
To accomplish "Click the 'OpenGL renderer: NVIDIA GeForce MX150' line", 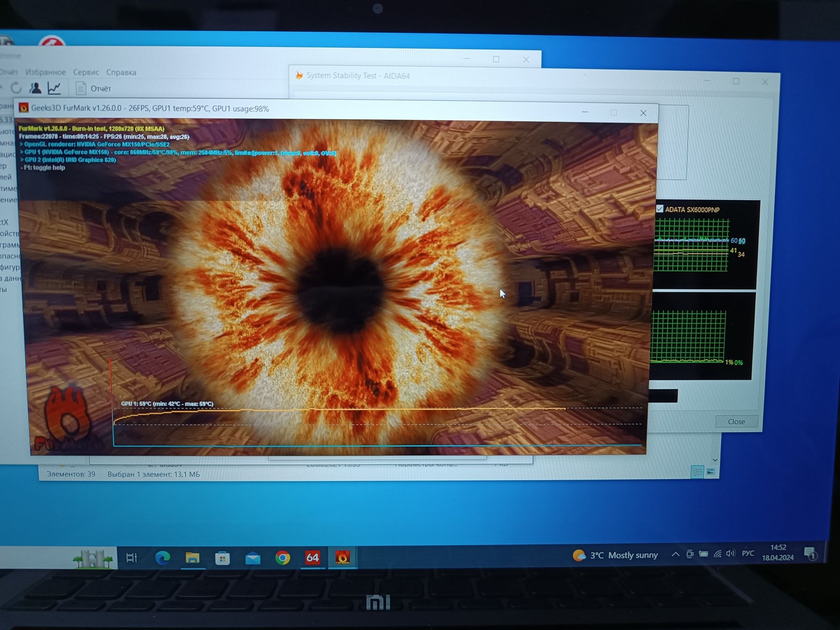I will [x=94, y=144].
